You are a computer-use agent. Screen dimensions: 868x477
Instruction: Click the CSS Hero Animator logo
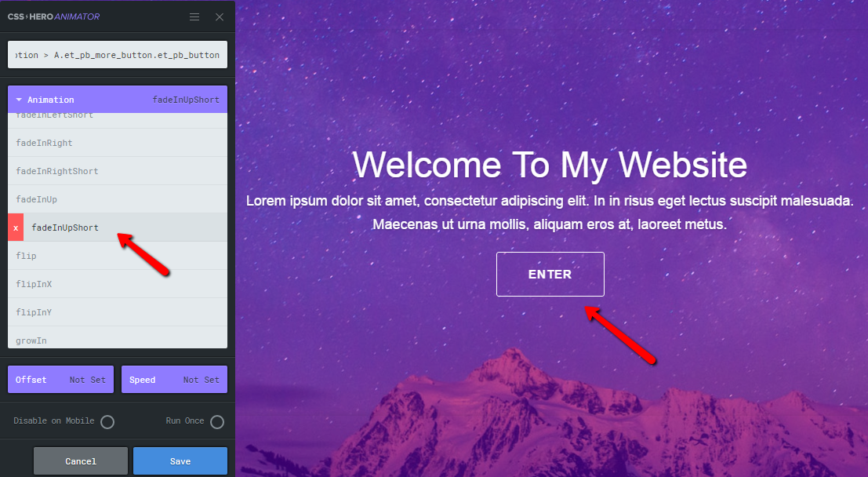53,16
